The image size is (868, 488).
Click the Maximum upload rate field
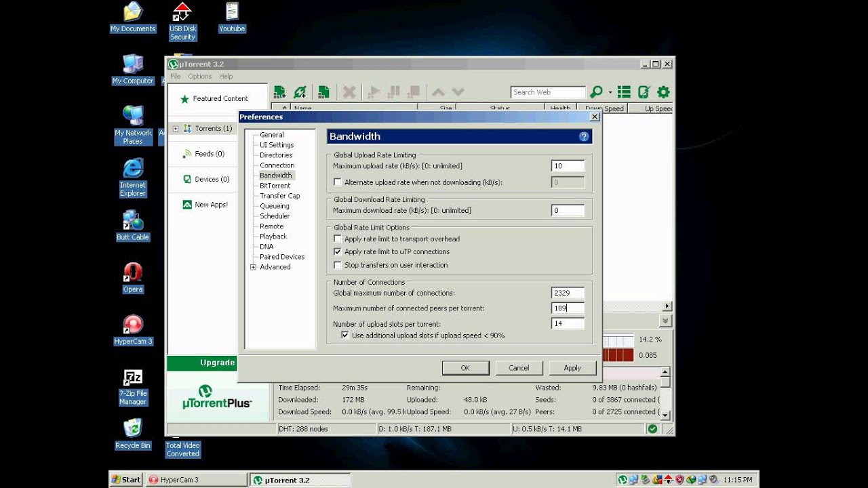tap(568, 166)
